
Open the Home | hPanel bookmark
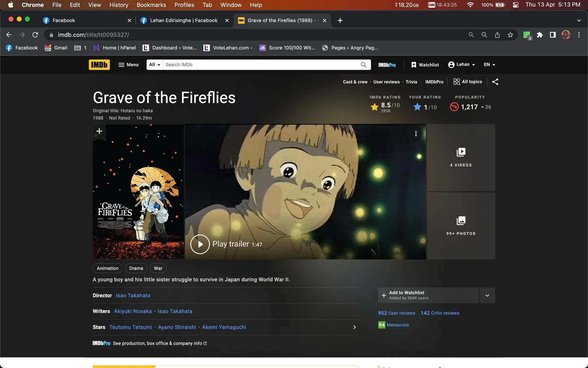(x=115, y=48)
